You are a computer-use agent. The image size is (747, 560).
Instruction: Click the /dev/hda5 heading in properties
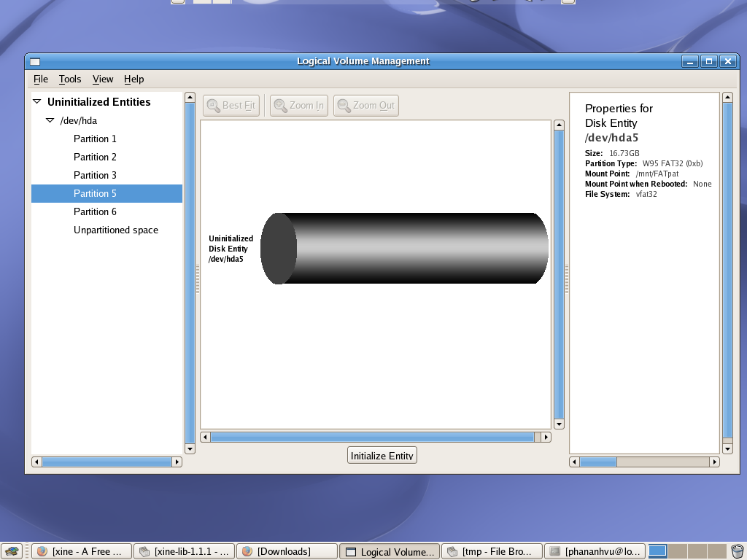pos(612,138)
